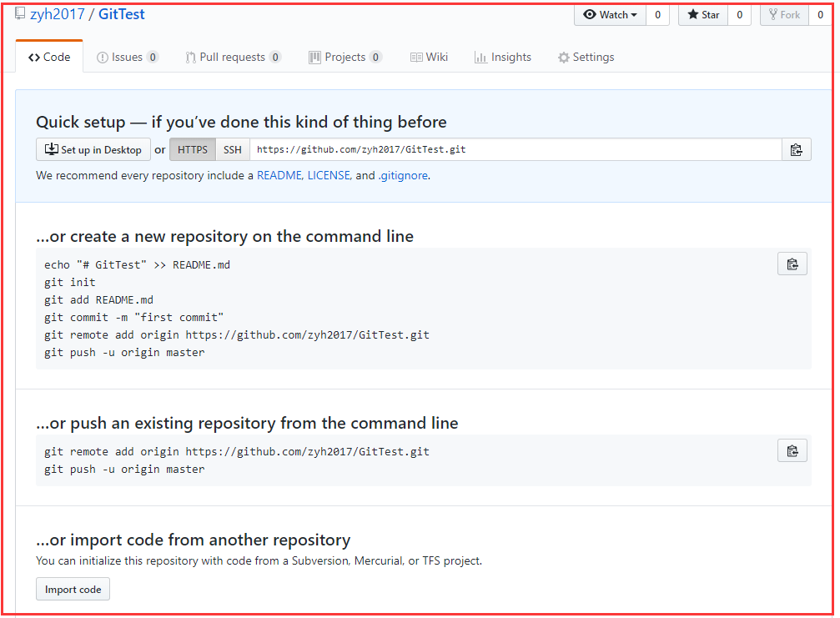
Task: Open the zyh2017 user profile link
Action: (x=58, y=14)
